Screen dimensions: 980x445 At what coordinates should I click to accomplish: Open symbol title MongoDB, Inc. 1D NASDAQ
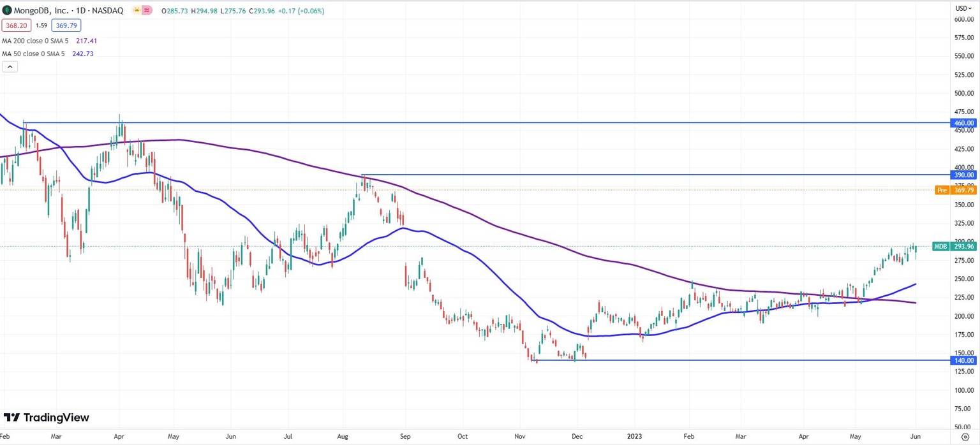[x=68, y=11]
